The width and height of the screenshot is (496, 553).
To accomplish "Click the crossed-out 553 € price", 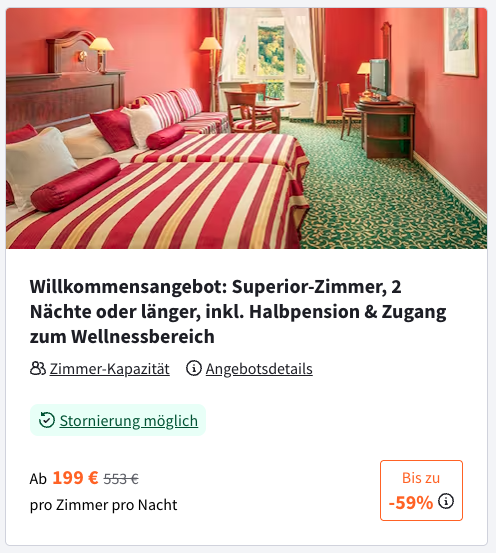I will click(x=121, y=479).
